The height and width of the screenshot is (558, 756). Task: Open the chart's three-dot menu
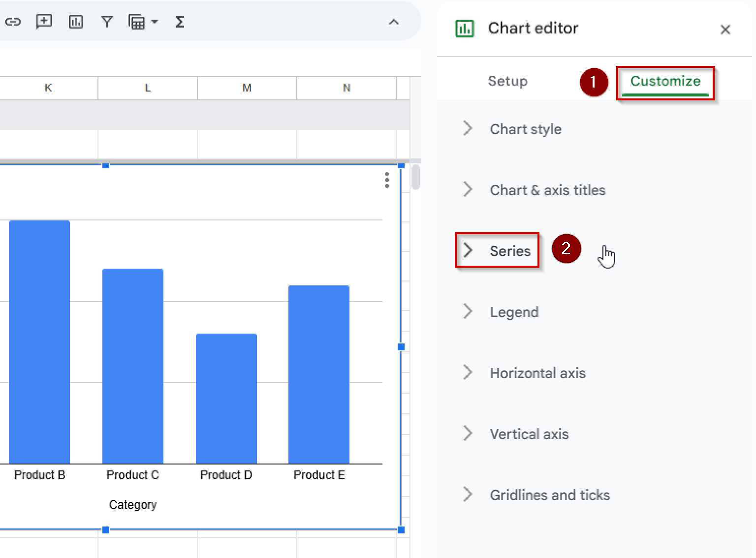[x=387, y=181]
